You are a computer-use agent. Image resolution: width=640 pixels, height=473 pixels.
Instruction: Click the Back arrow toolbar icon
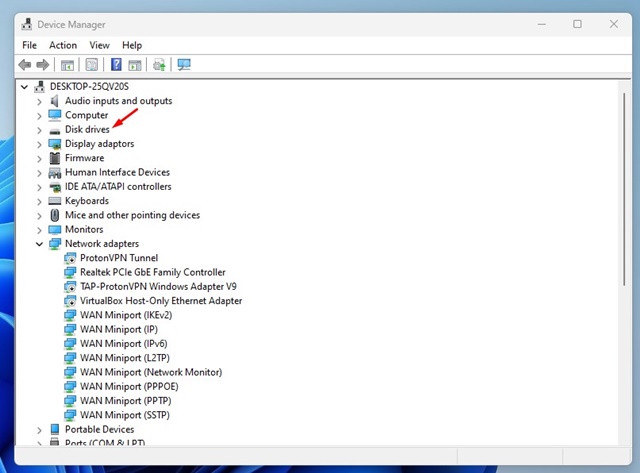25,64
